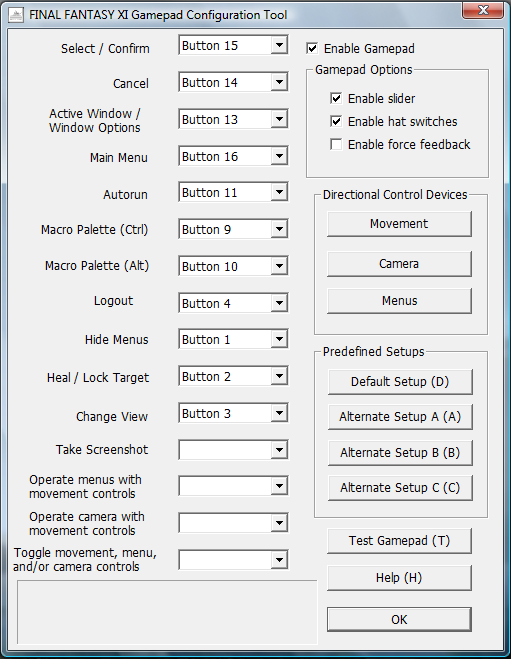511x659 pixels.
Task: Open Help (H)
Action: pyautogui.click(x=399, y=577)
